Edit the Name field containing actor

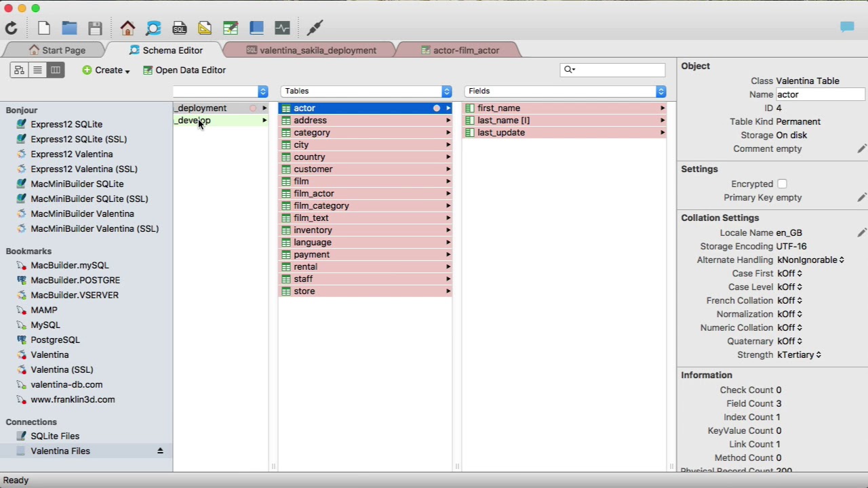(x=821, y=94)
